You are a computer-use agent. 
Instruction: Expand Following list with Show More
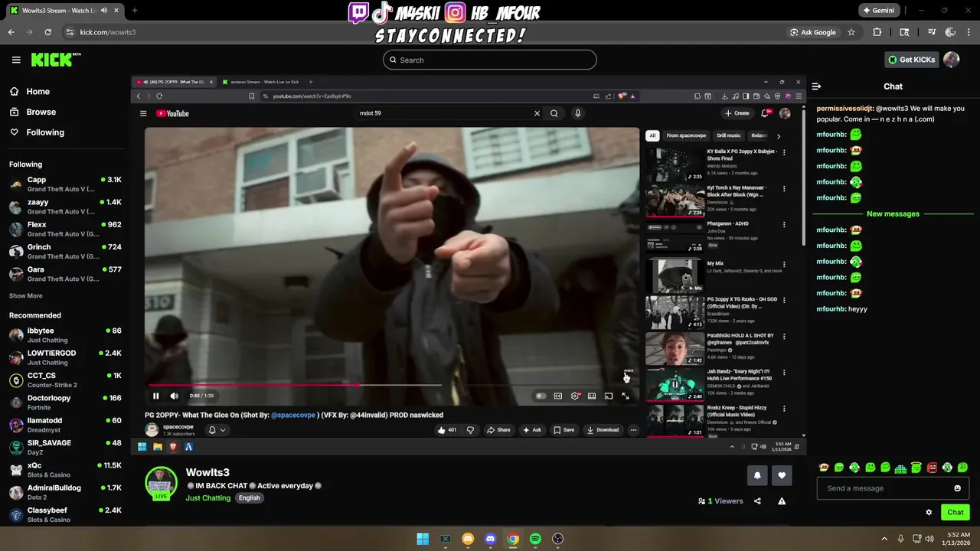tap(26, 295)
